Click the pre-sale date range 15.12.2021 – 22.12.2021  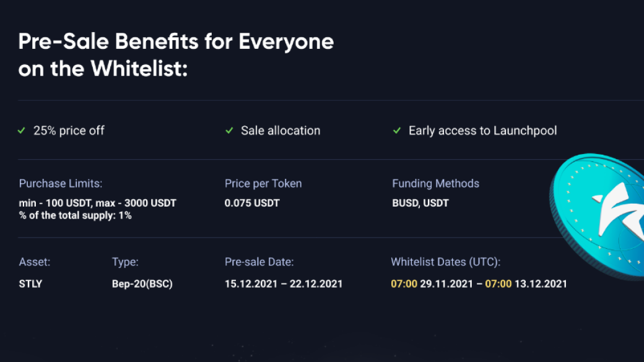(284, 284)
